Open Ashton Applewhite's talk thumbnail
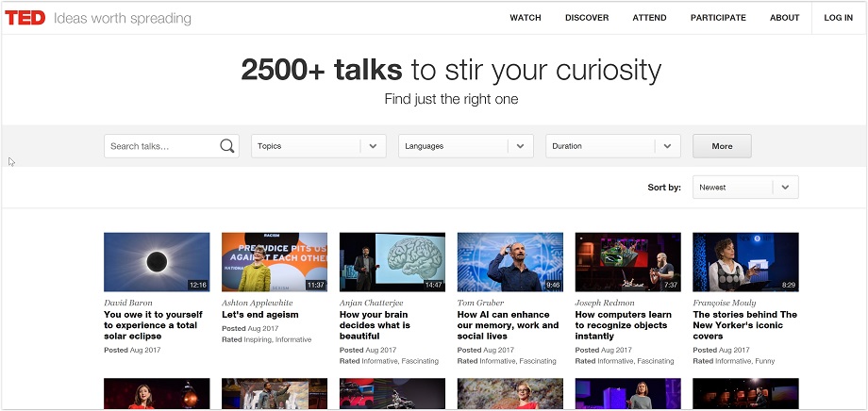Image resolution: width=868 pixels, height=411 pixels. coord(275,262)
